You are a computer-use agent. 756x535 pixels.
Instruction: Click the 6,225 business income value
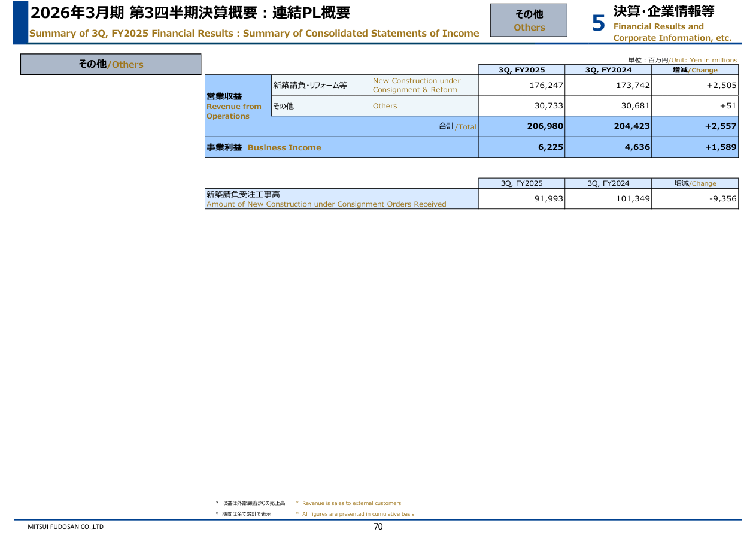521,147
